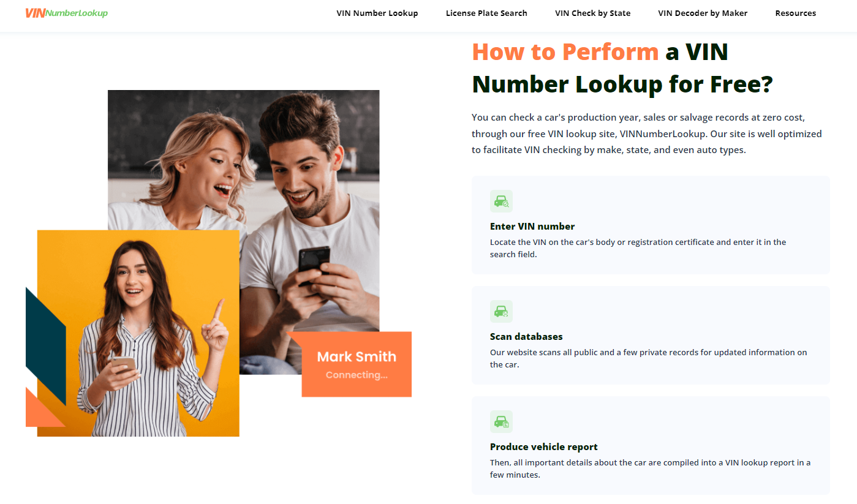Open the License Plate Search menu item
Viewport: 857px width, 504px height.
[x=486, y=13]
